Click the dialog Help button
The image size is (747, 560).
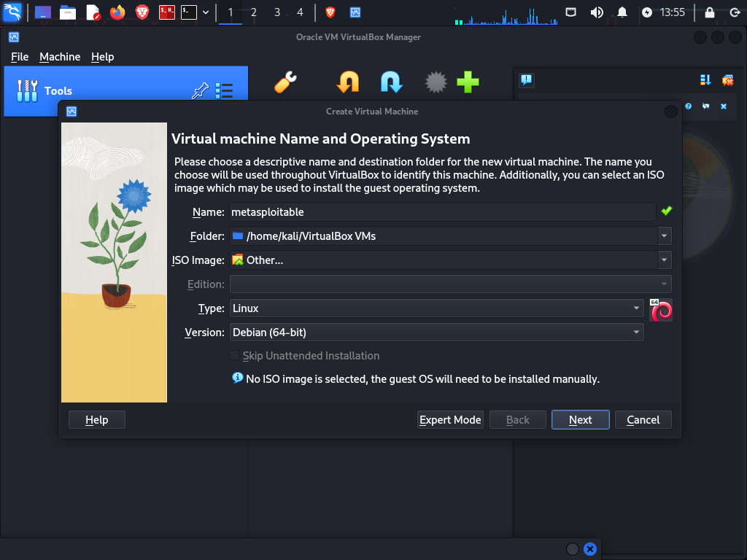click(97, 419)
